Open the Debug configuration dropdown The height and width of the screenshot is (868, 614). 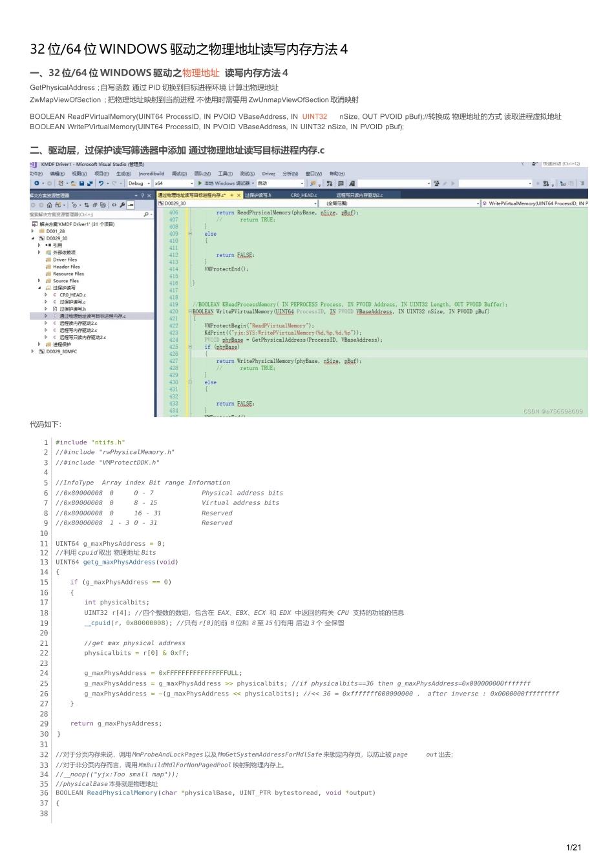point(138,183)
